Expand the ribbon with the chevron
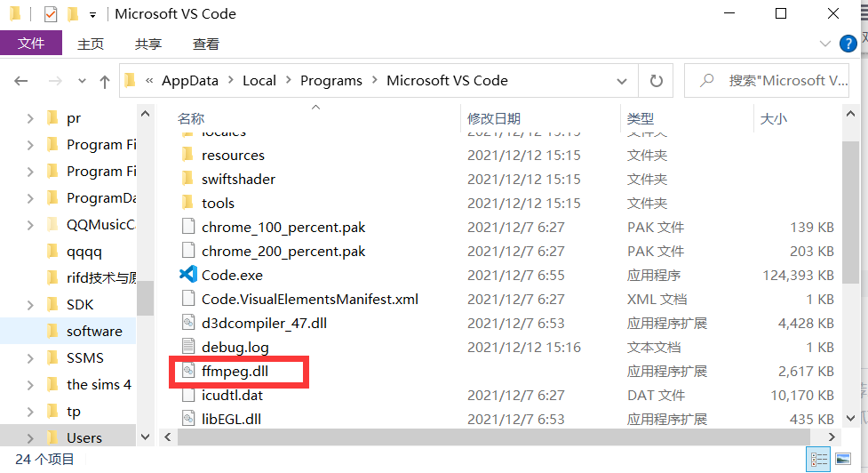This screenshot has width=868, height=473. pos(824,44)
